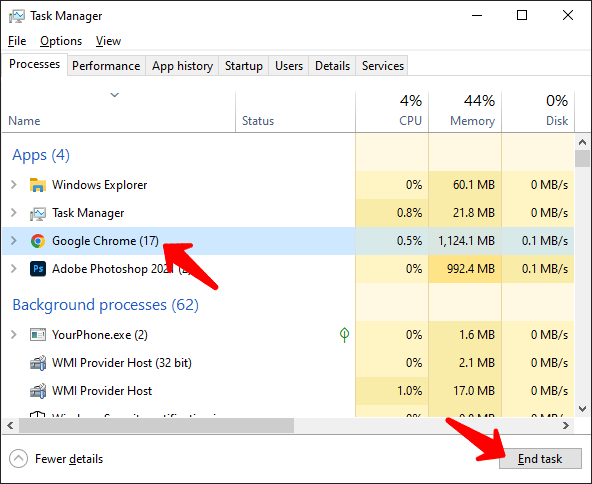Switch to the Startup tab
The width and height of the screenshot is (592, 484).
(244, 66)
